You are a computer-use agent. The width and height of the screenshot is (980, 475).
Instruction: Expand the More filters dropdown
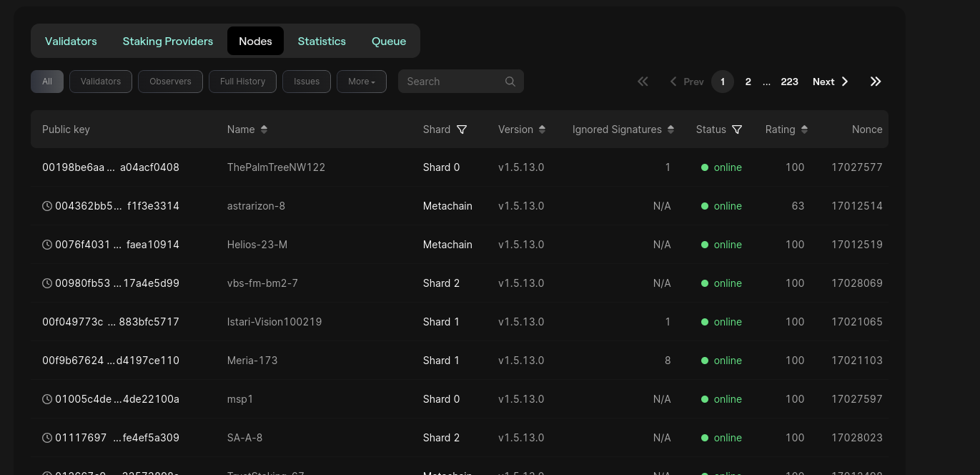[x=361, y=82]
